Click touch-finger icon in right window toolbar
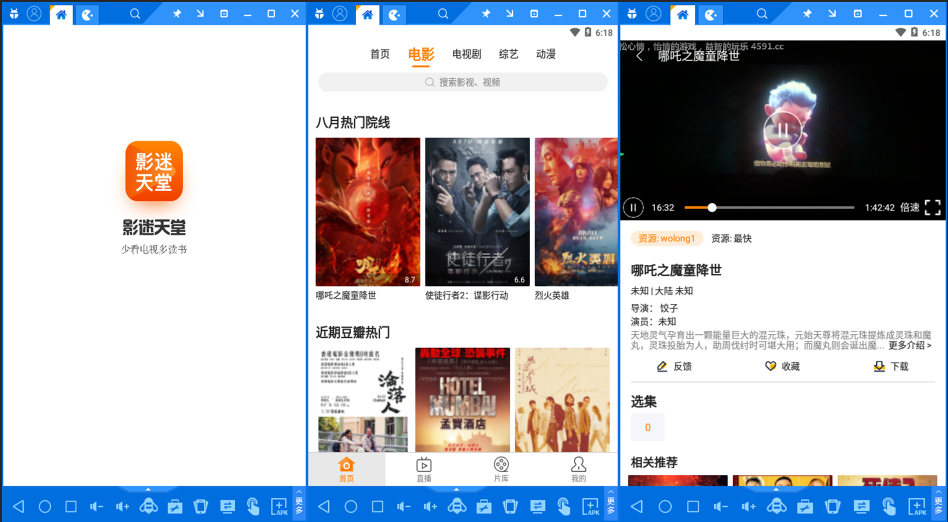This screenshot has width=948, height=522. pos(889,506)
